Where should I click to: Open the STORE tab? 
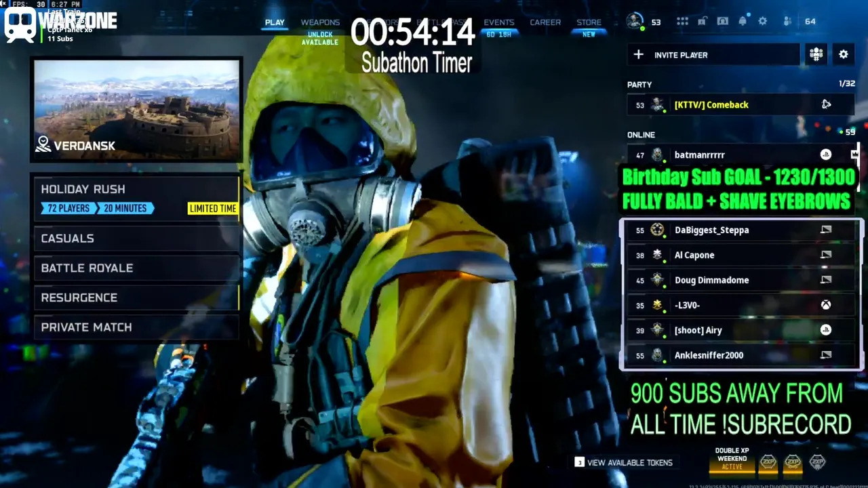click(x=589, y=22)
